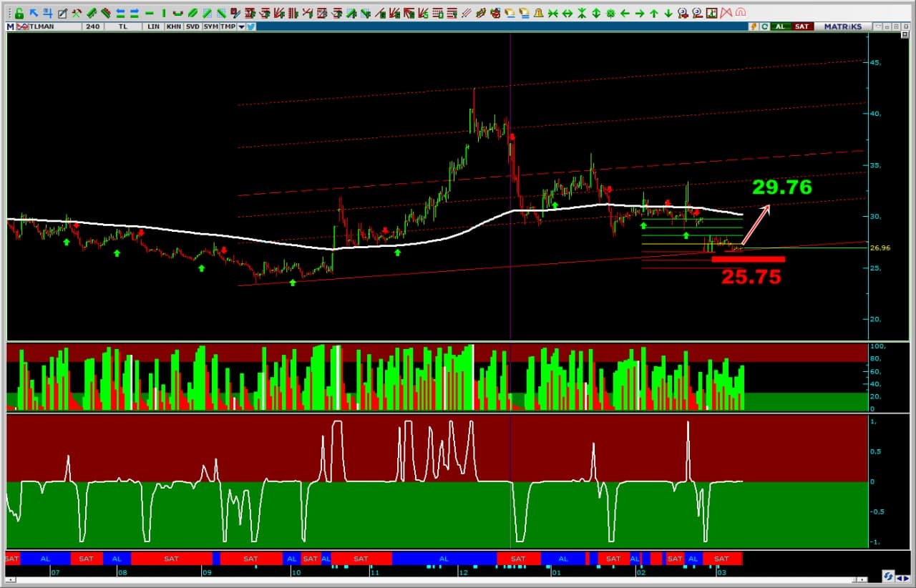Click the green up arrow icon
The height and width of the screenshot is (588, 916).
tap(653, 13)
